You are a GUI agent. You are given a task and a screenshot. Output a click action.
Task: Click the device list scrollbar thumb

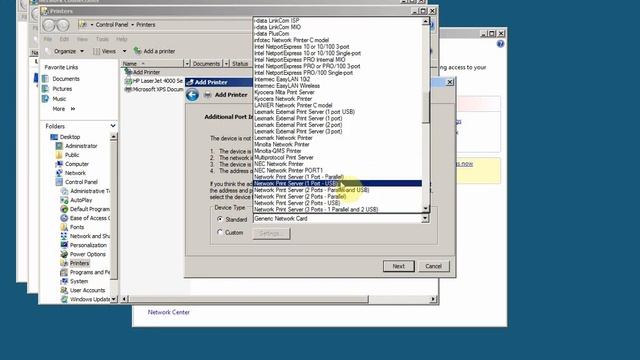coord(425,107)
